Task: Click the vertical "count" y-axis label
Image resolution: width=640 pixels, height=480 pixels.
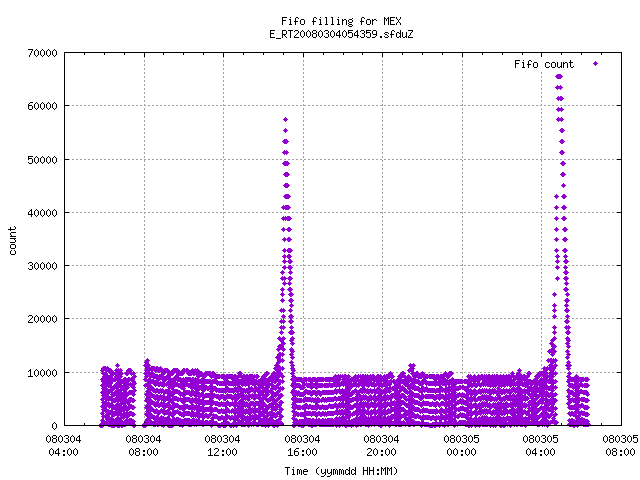Action: click(x=12, y=241)
